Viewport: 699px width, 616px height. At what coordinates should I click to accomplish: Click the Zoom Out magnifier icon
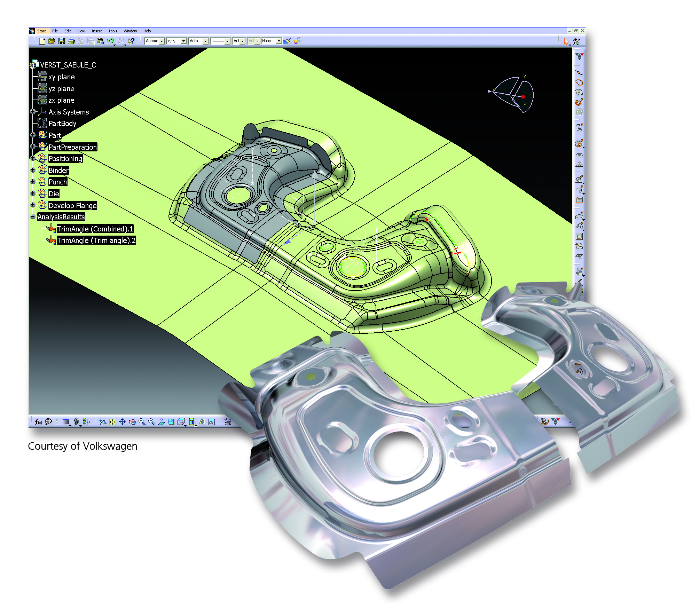click(152, 422)
